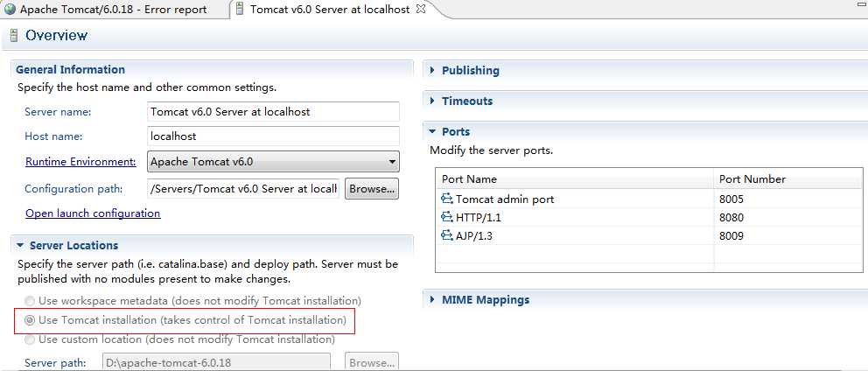Expand the Timeouts section
The image size is (868, 371).
pos(433,101)
